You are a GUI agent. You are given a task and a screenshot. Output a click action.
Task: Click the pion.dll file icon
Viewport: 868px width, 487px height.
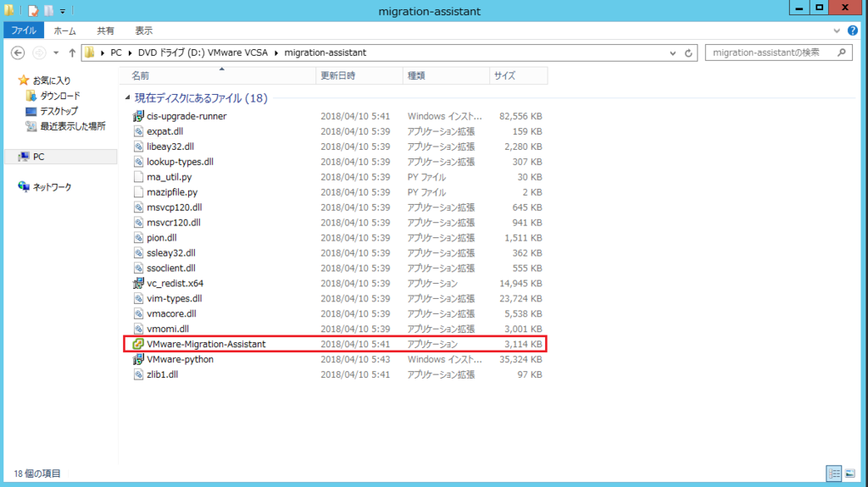138,237
